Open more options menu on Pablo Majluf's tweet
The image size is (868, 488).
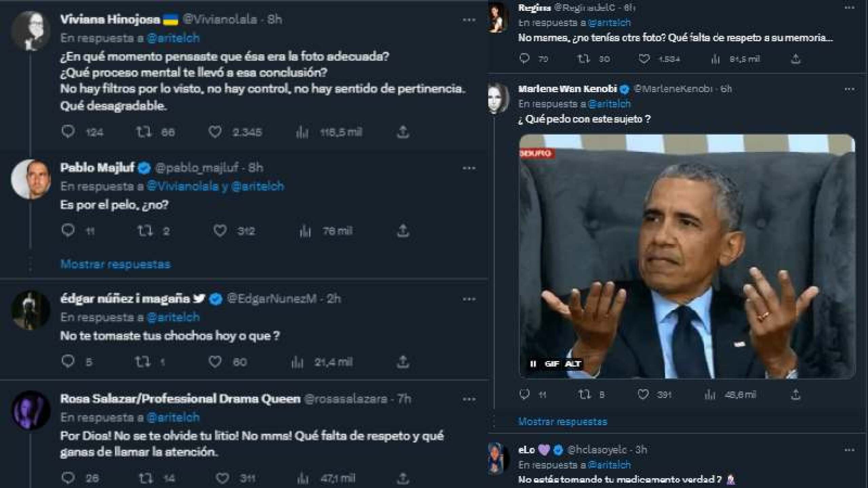click(x=469, y=168)
